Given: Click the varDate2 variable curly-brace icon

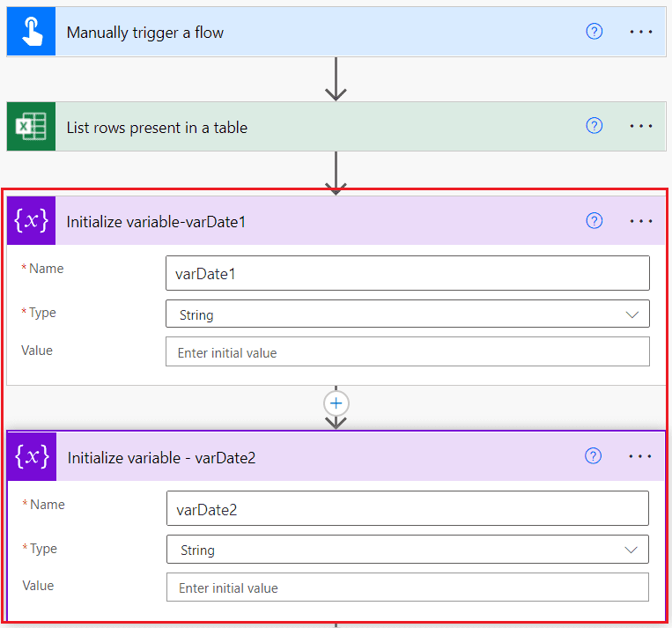Looking at the screenshot, I should [32, 456].
